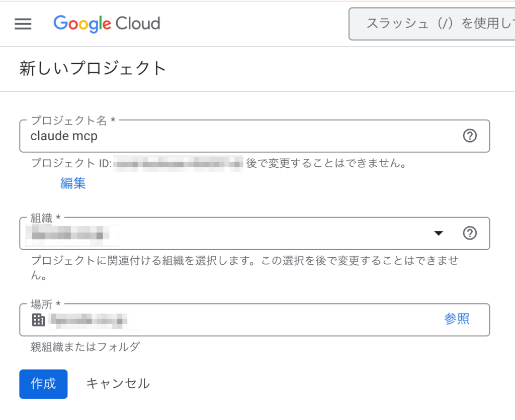Click 参照 to browse locations
This screenshot has width=515, height=420.
(457, 319)
